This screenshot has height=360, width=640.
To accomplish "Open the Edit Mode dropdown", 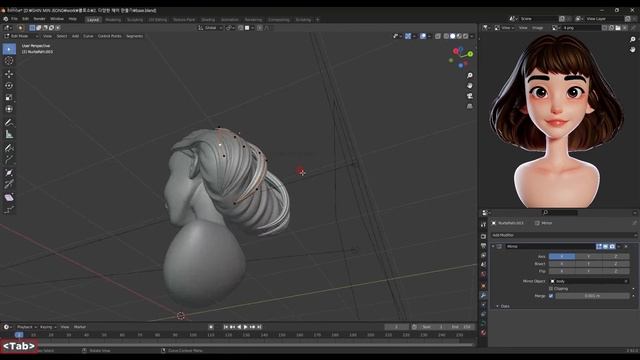I will point(21,36).
